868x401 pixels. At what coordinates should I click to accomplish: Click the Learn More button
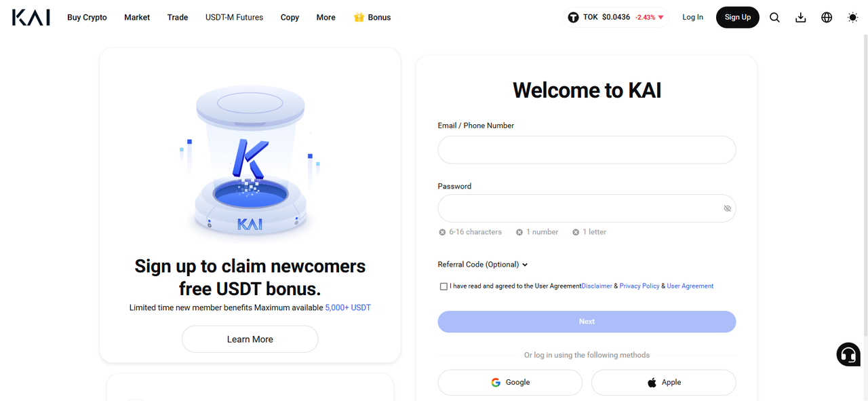[x=250, y=339]
